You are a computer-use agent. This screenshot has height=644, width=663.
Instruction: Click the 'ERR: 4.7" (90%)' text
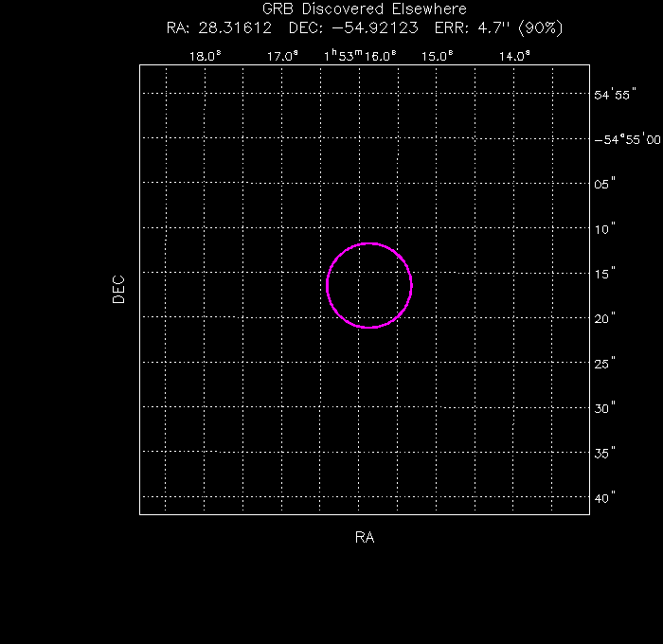499,27
